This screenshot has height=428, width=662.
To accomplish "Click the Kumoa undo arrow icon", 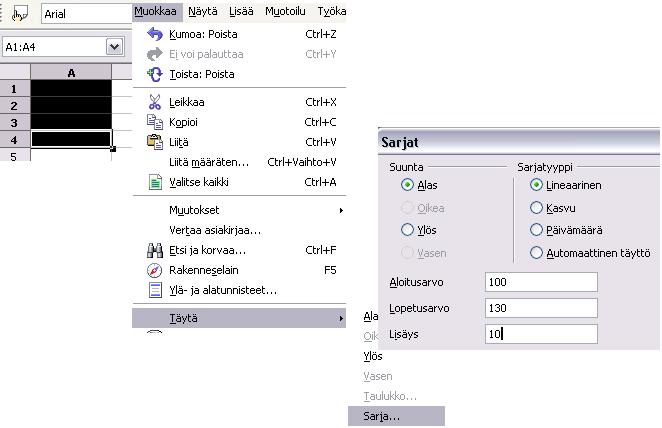I will tap(155, 34).
